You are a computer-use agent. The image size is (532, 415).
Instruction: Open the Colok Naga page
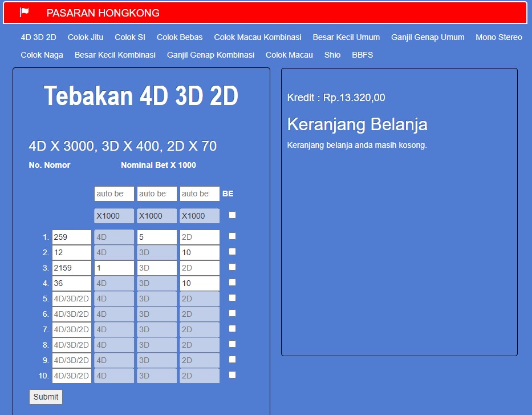point(42,55)
